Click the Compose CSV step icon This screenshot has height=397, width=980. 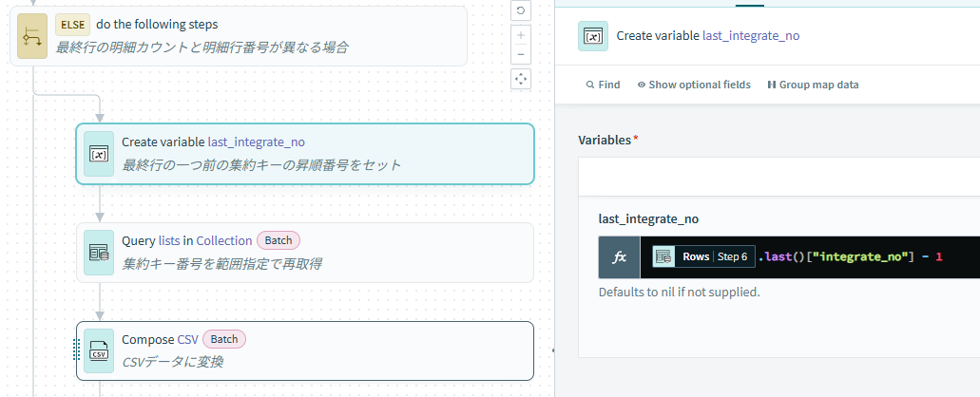tap(99, 350)
